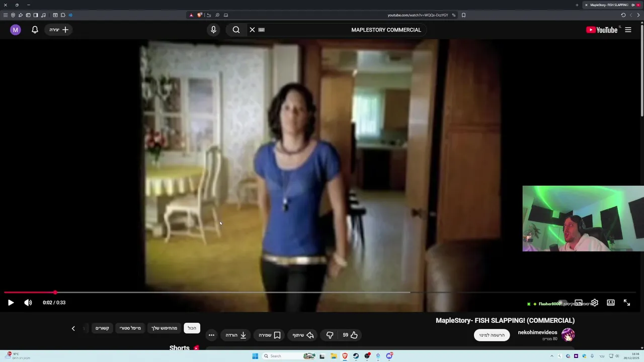Click the magnifier search button

tap(236, 30)
